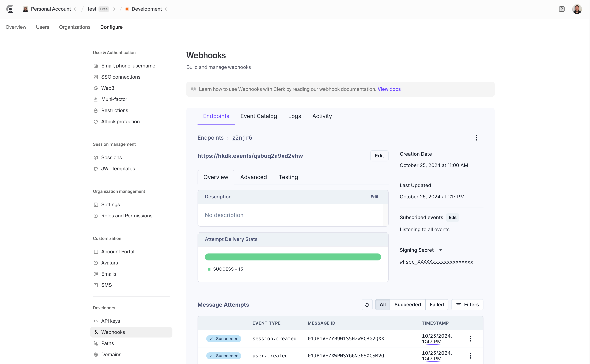Click the green success delivery bar
This screenshot has height=364, width=590.
click(293, 257)
